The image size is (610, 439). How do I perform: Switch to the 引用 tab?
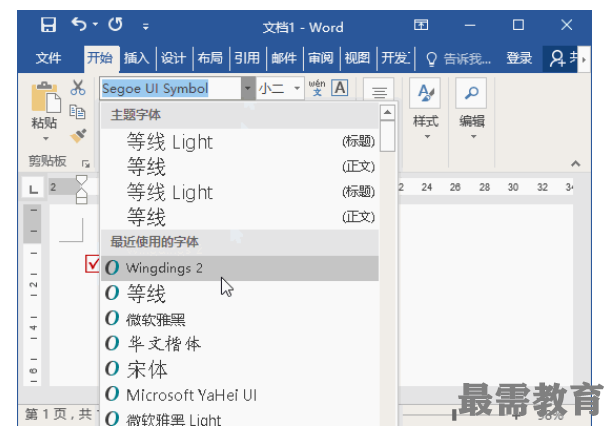tap(247, 58)
